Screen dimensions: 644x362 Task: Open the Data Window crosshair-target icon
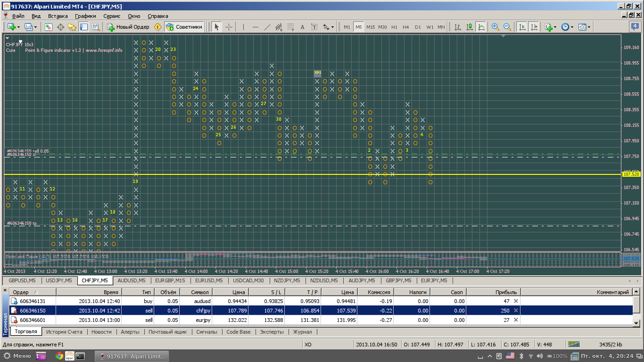pyautogui.click(x=60, y=27)
